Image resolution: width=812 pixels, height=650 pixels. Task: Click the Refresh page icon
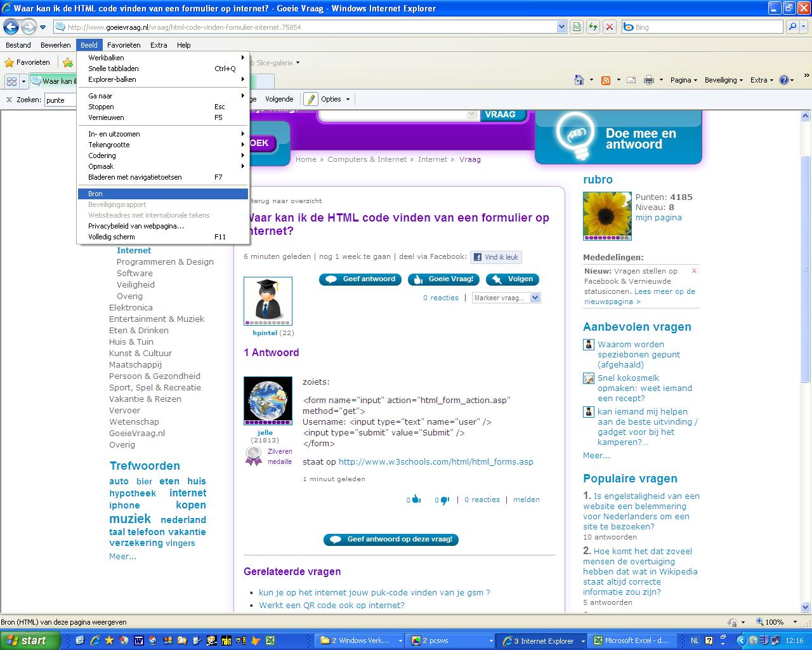pyautogui.click(x=593, y=27)
